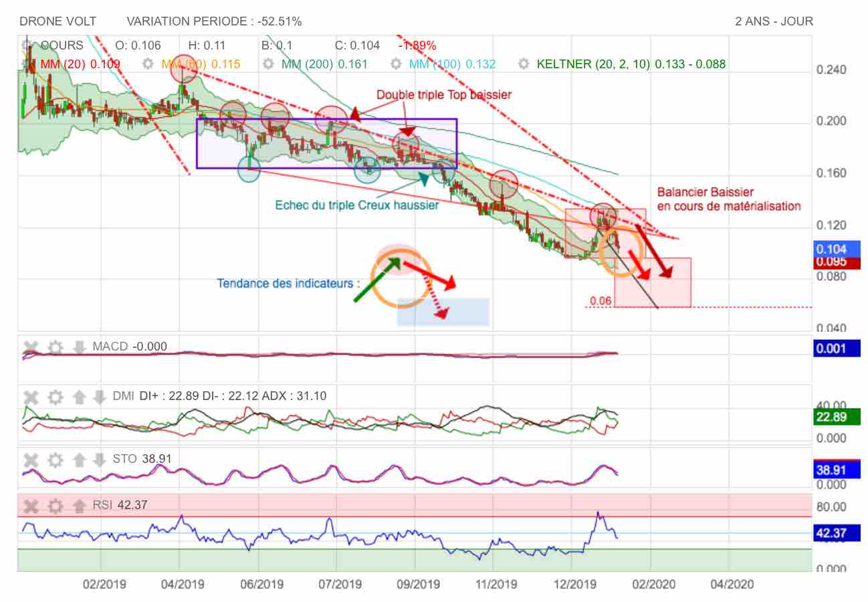The height and width of the screenshot is (602, 868).
Task: Open settings gear for MM (20)
Action: [x=28, y=64]
